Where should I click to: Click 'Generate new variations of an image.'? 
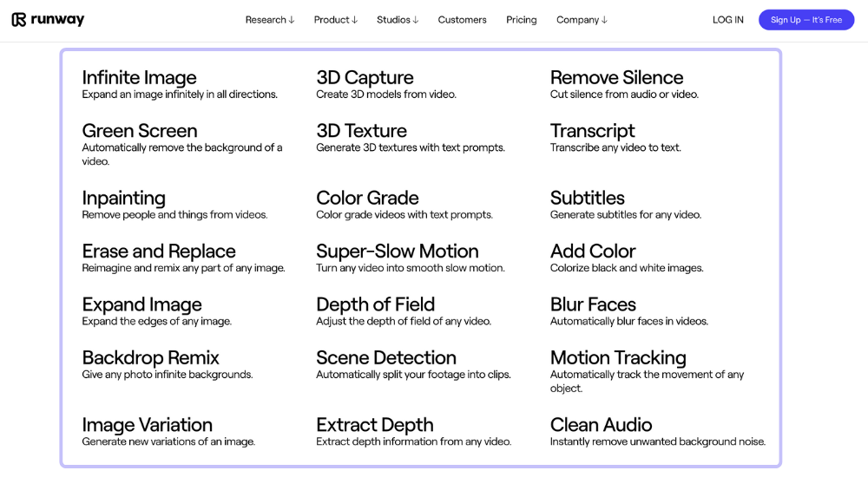(169, 441)
